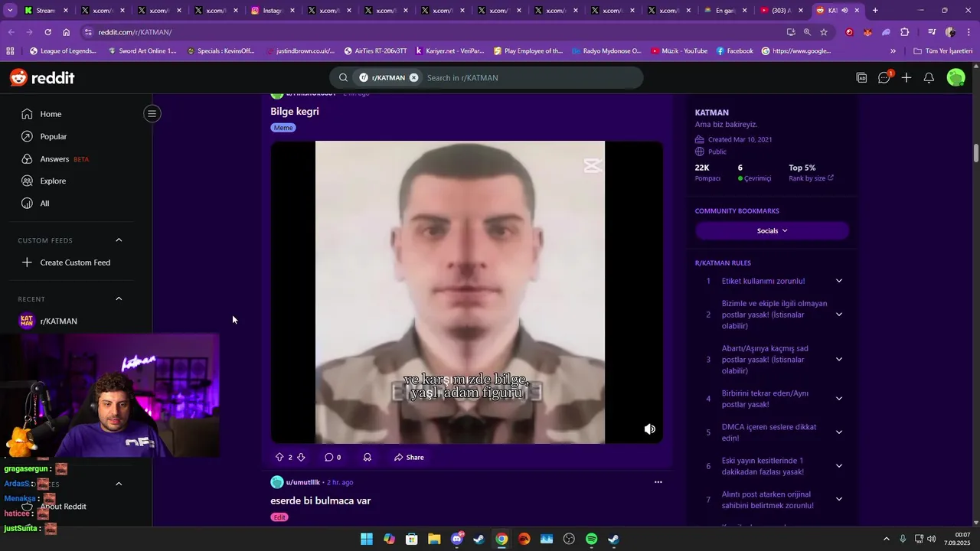Screen dimensions: 980x551
Task: Open the browser Extensions puzzle icon
Action: point(905,32)
